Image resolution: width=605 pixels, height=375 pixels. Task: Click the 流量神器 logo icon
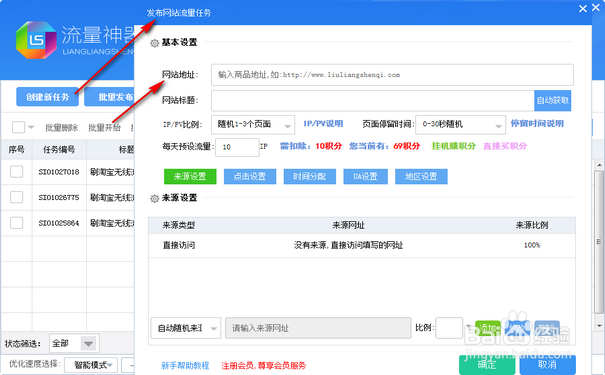[36, 40]
